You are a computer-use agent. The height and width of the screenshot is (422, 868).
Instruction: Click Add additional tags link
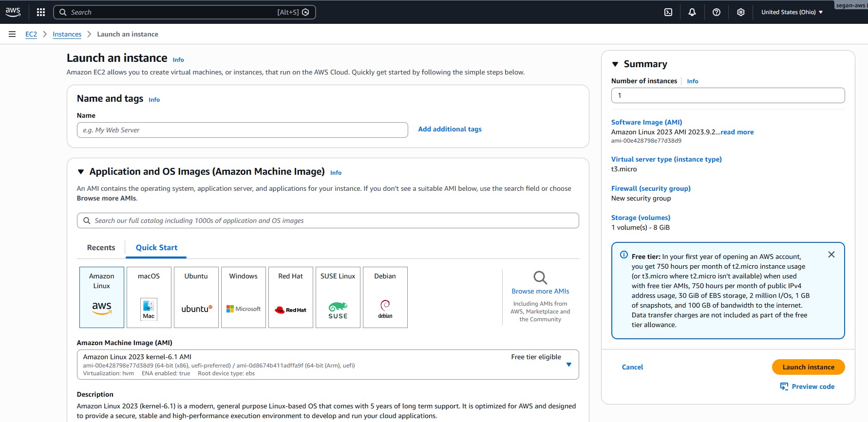(450, 129)
